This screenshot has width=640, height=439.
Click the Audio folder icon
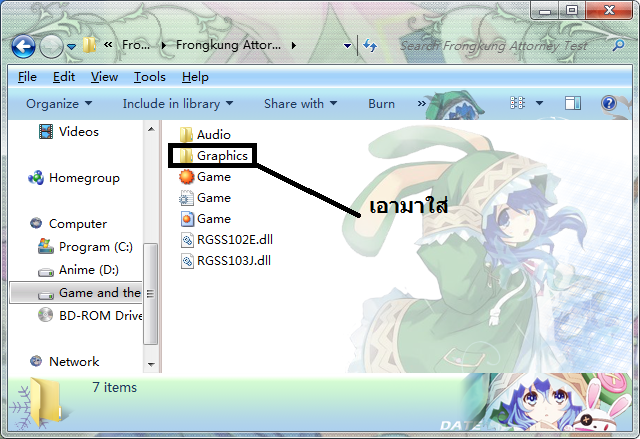click(x=186, y=135)
